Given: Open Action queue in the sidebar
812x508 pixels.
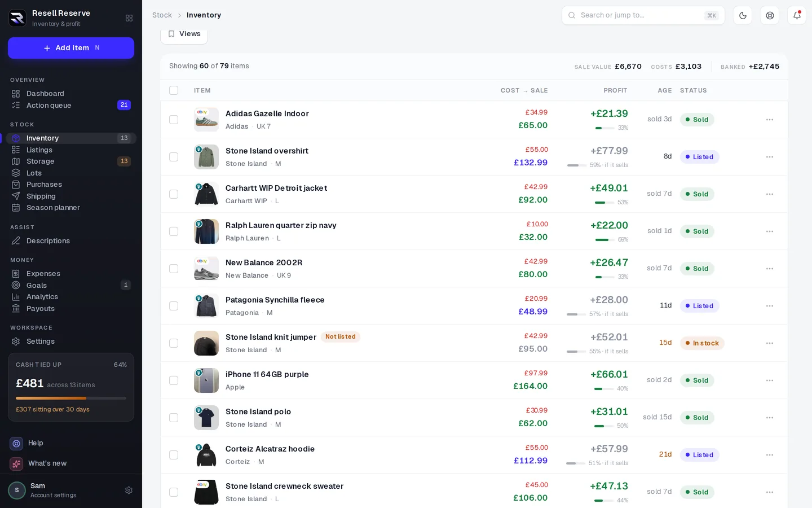Looking at the screenshot, I should coord(71,106).
